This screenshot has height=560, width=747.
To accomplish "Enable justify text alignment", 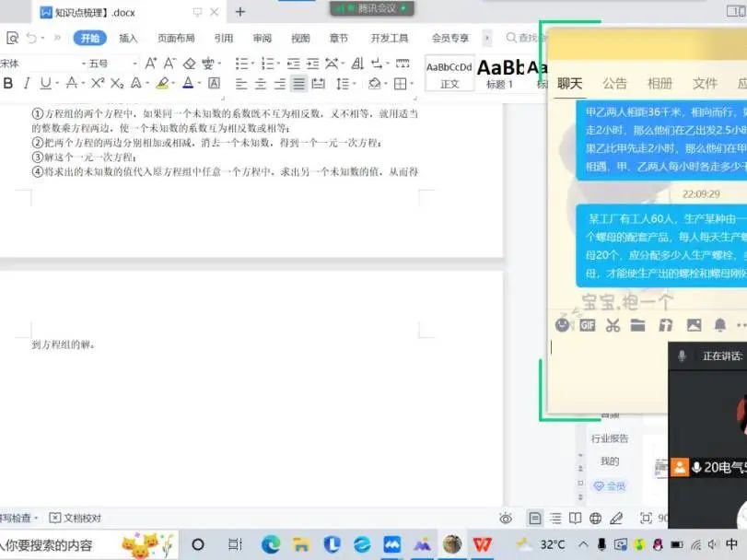I will point(298,84).
